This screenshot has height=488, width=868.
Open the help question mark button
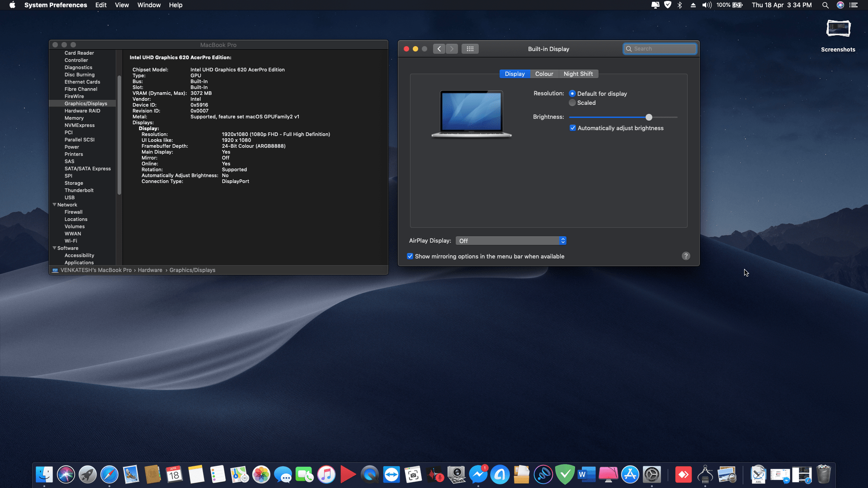686,256
